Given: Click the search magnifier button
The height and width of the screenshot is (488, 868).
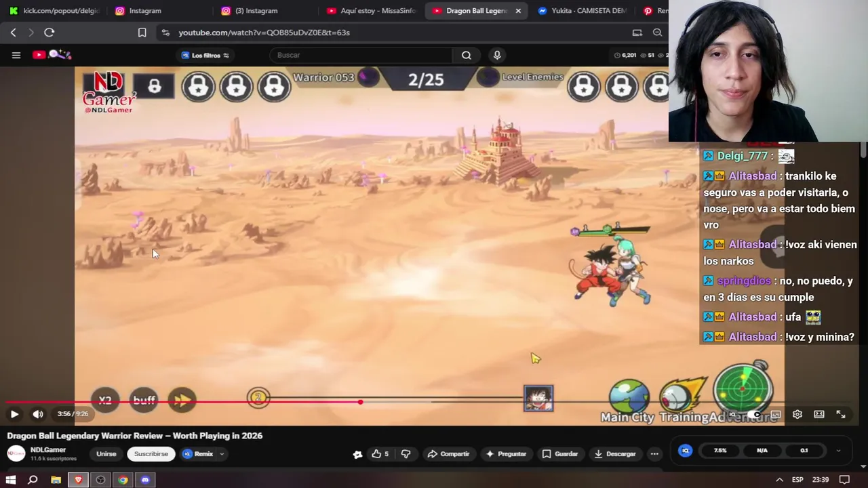Looking at the screenshot, I should point(467,55).
